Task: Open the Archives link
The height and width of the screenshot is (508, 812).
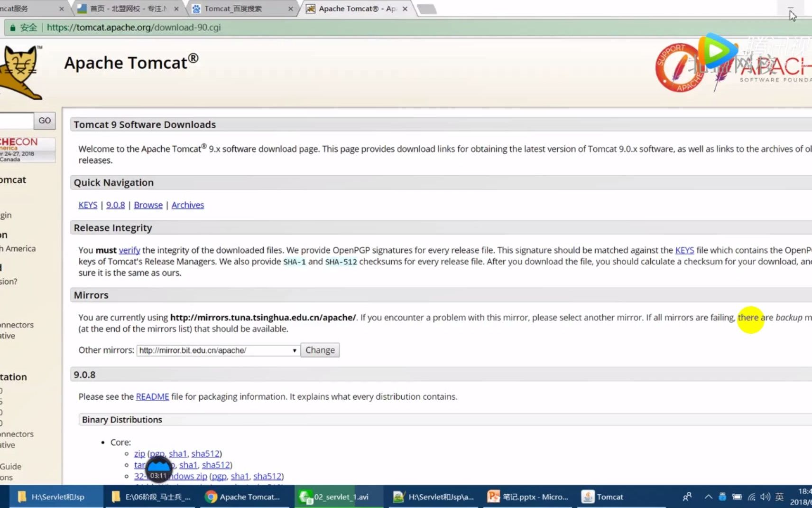Action: [188, 205]
